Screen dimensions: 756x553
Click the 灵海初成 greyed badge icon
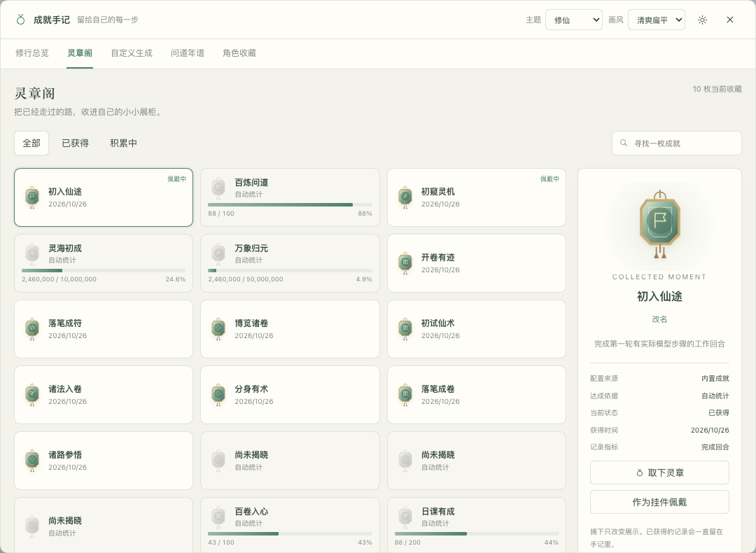[32, 253]
